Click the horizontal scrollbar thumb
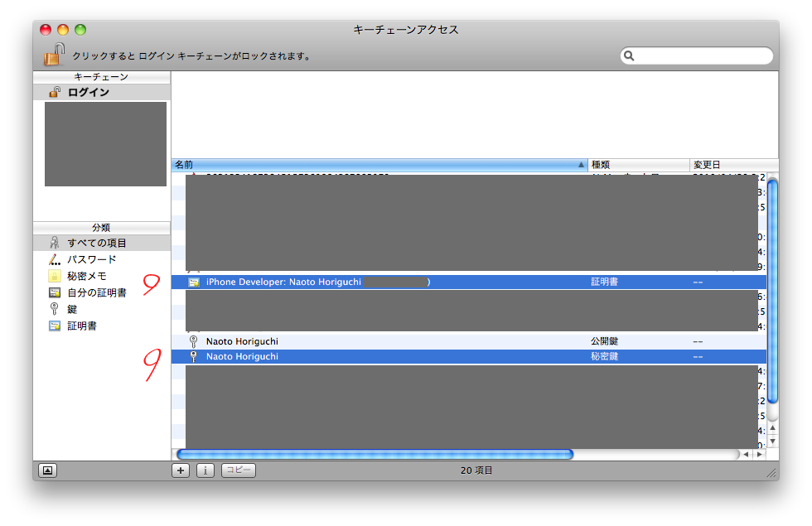Viewport: 812px width, 526px height. (x=375, y=455)
